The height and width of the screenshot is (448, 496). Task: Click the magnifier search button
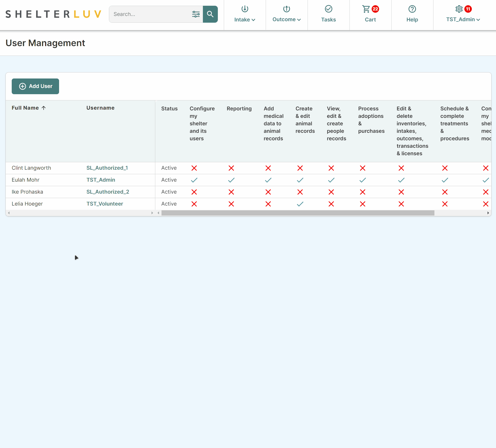[x=210, y=14]
